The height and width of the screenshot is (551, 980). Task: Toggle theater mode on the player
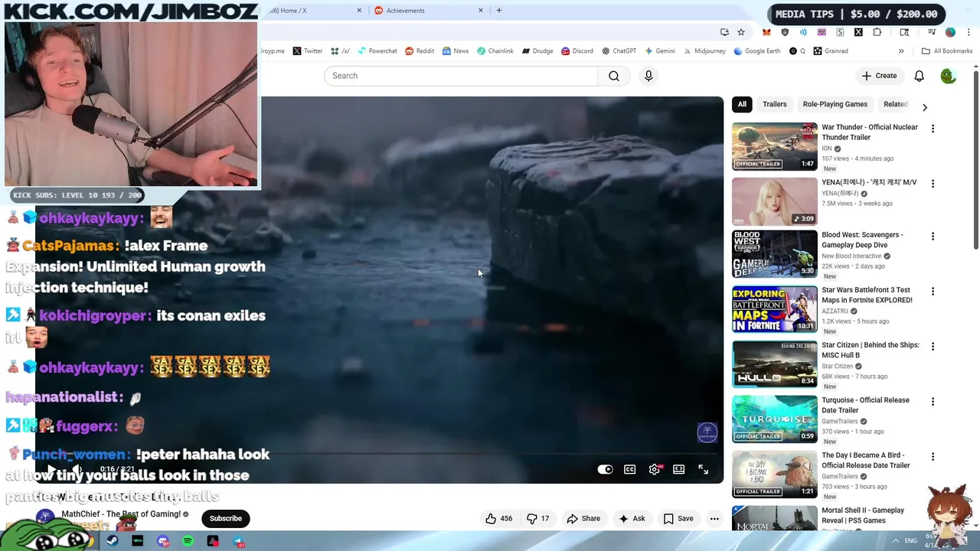click(x=679, y=469)
